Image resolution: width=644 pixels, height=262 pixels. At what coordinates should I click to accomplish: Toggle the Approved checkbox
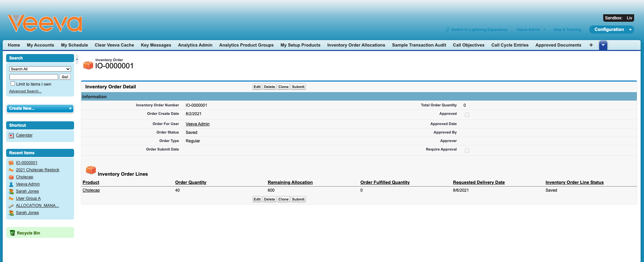[x=467, y=115]
